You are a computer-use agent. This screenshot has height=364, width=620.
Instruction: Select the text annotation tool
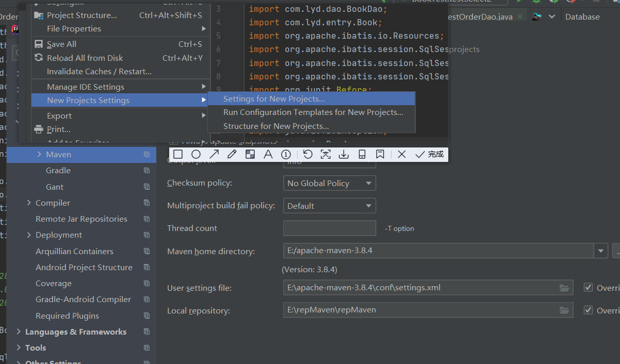[x=268, y=154]
